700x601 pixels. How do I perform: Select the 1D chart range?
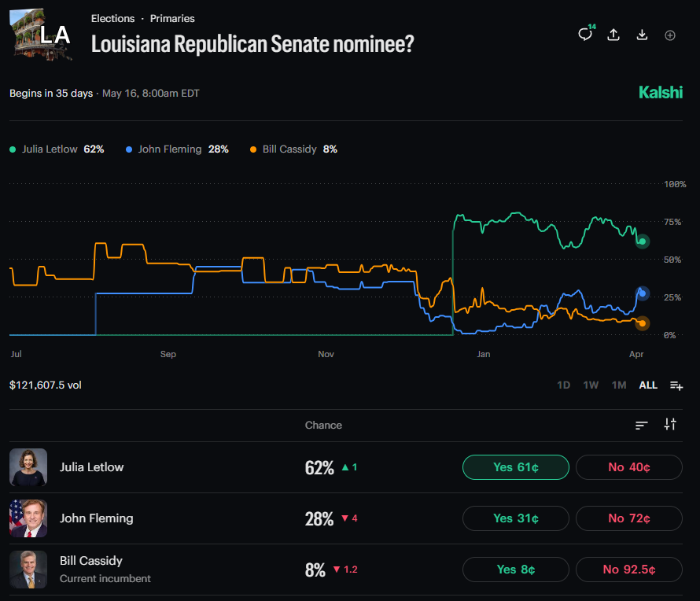(x=563, y=385)
